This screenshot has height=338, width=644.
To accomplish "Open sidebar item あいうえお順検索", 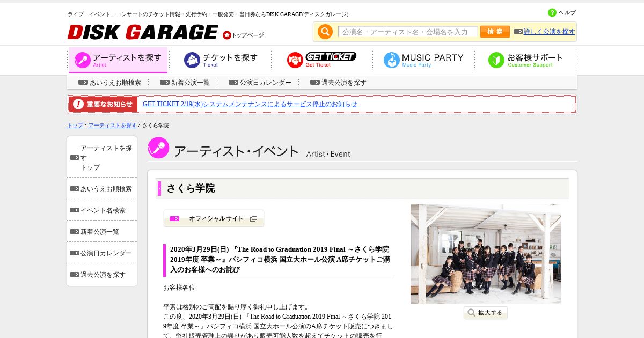I will click(102, 188).
